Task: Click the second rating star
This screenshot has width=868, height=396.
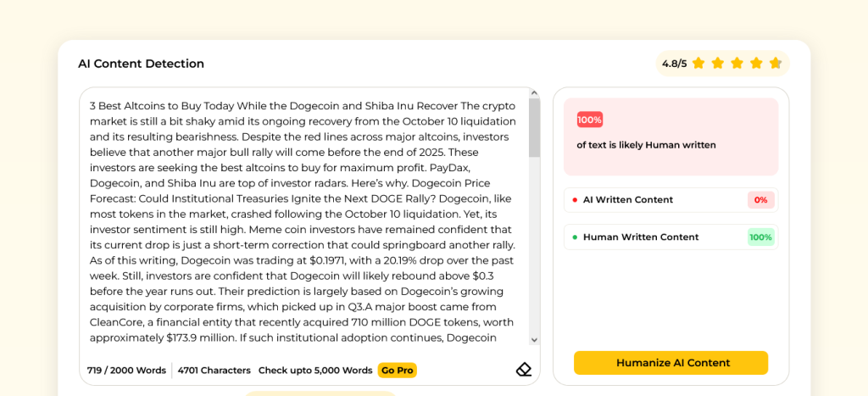Action: pos(718,64)
